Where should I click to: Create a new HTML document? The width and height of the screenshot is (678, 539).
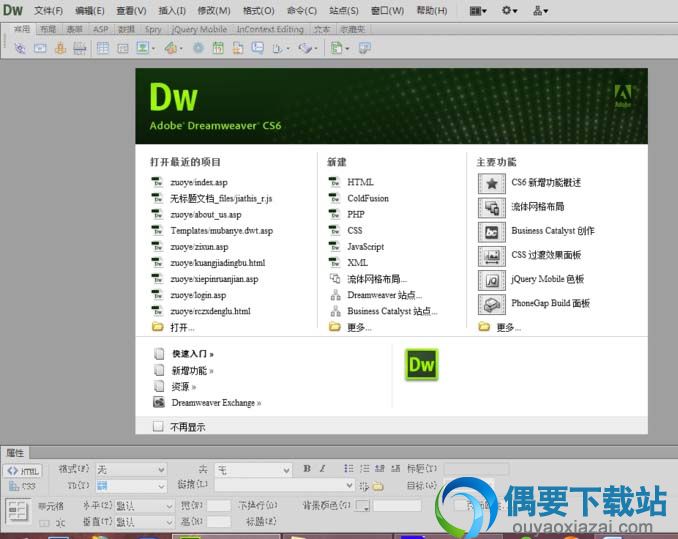pyautogui.click(x=360, y=182)
